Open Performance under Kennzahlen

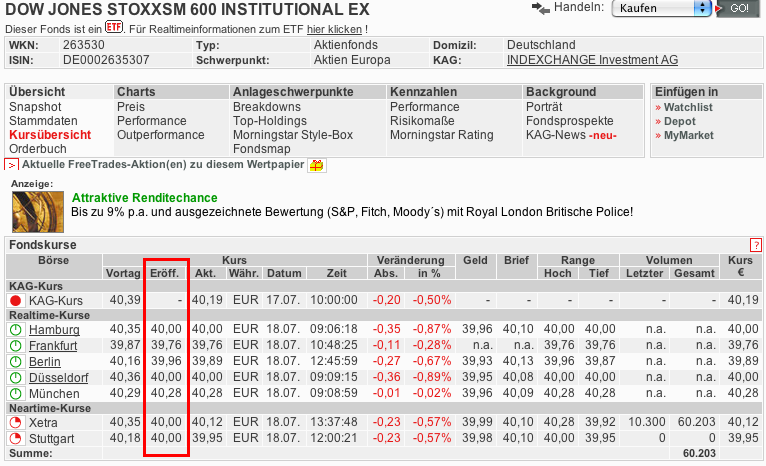point(425,107)
